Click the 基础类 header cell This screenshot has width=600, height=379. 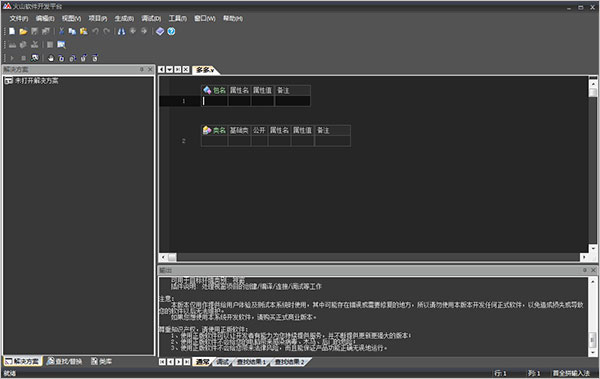coord(239,131)
